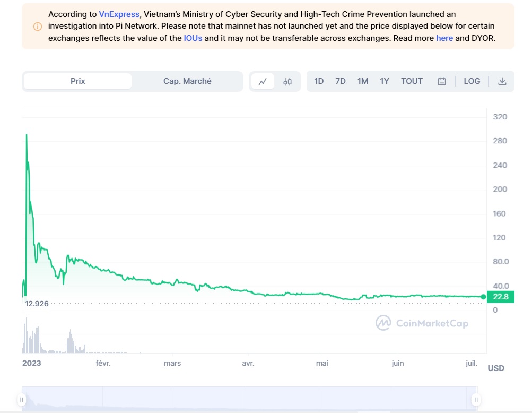
Task: Open the calendar date range picker
Action: coord(441,82)
